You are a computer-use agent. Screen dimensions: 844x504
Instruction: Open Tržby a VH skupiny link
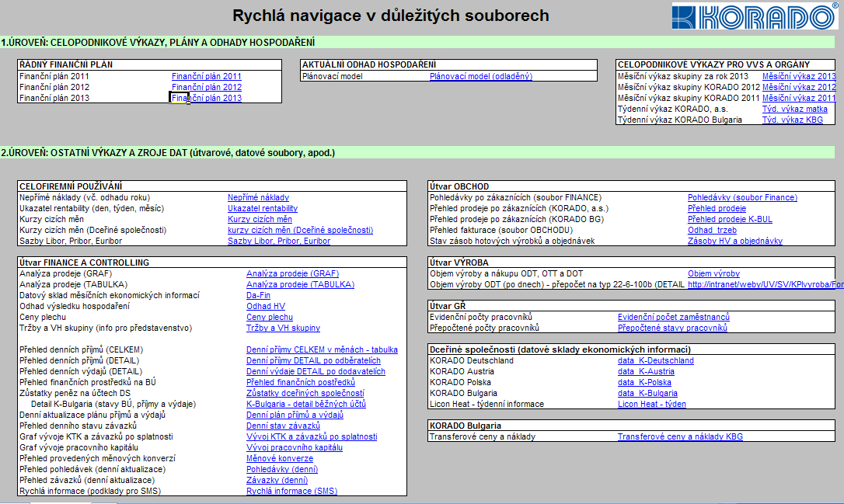click(x=283, y=328)
